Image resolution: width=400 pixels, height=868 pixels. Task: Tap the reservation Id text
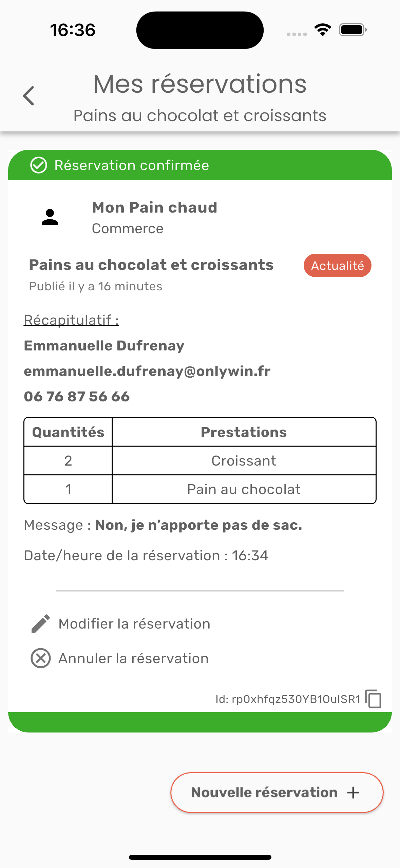pyautogui.click(x=288, y=699)
